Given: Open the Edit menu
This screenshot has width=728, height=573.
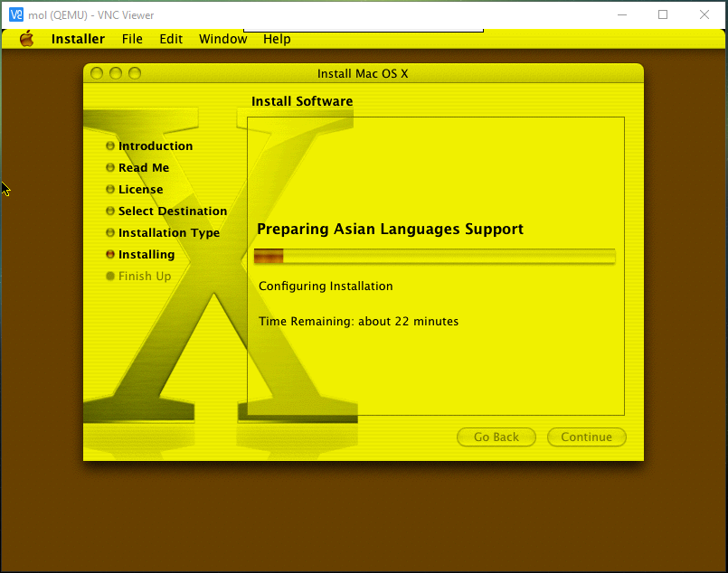Looking at the screenshot, I should [171, 39].
